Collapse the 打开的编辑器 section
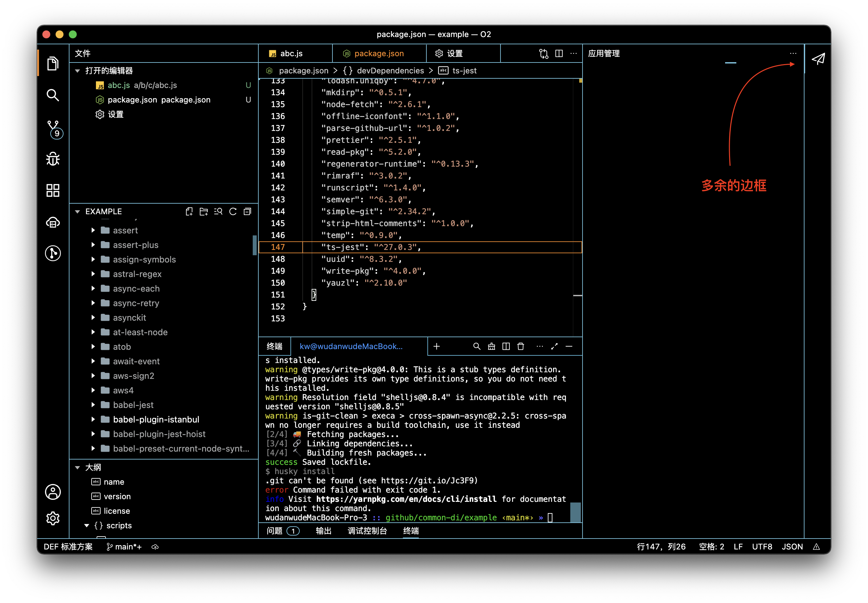868x603 pixels. [78, 71]
